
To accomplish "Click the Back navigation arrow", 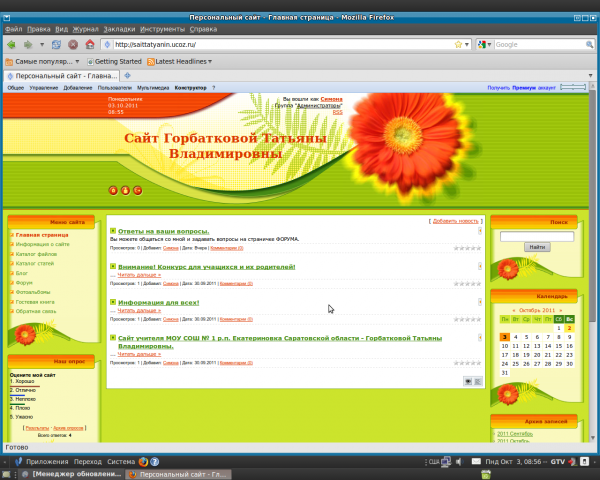I will (x=11, y=44).
